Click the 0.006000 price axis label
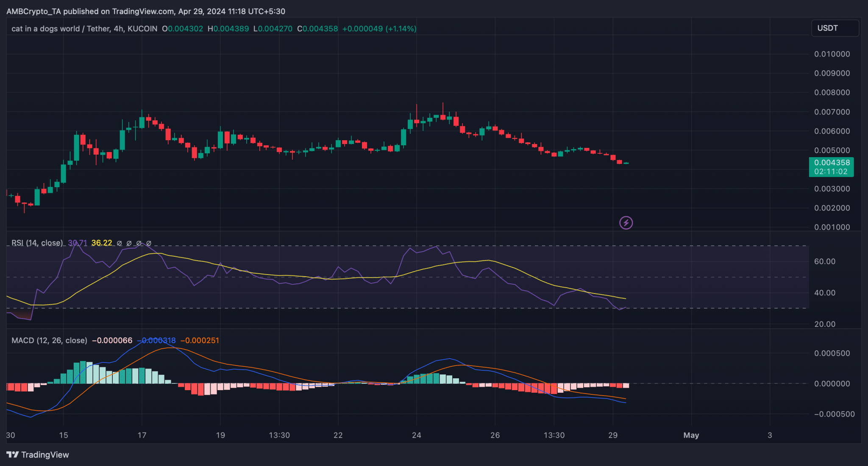Viewport: 868px width, 466px height. click(832, 131)
